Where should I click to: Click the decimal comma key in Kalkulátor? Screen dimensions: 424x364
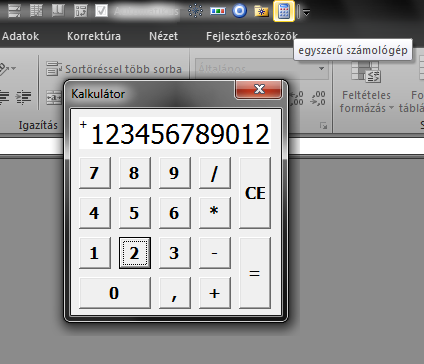[175, 293]
